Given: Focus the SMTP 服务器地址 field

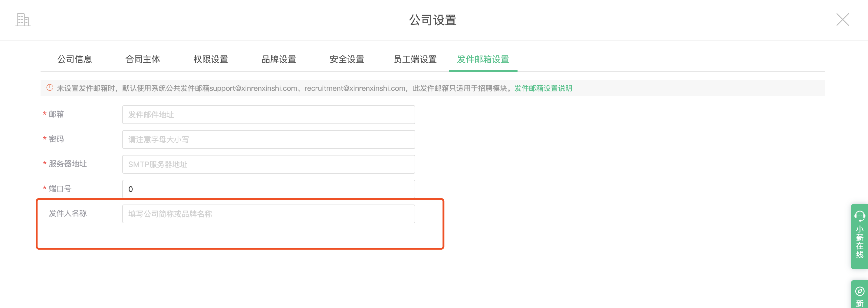Looking at the screenshot, I should point(268,164).
